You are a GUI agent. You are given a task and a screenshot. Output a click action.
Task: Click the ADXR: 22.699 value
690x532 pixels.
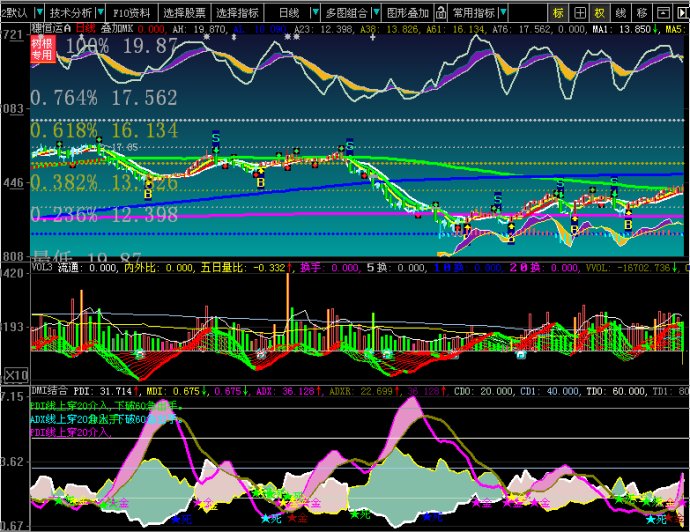tap(365, 391)
